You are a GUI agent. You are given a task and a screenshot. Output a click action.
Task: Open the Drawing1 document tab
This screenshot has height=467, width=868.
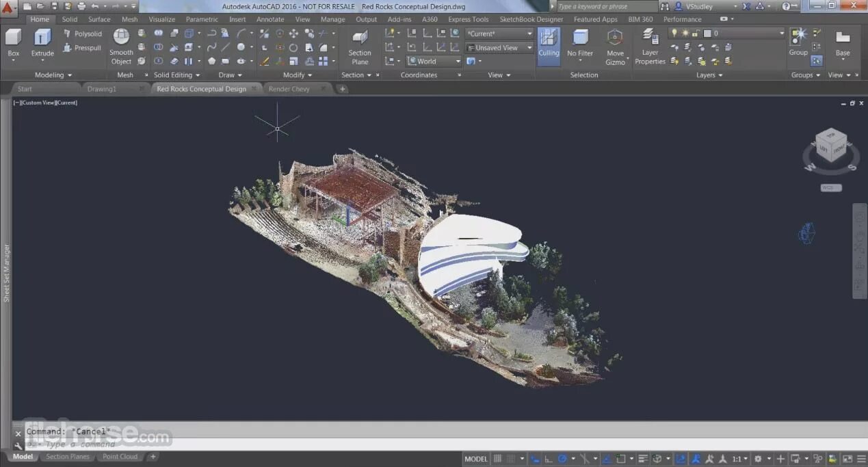(x=102, y=89)
